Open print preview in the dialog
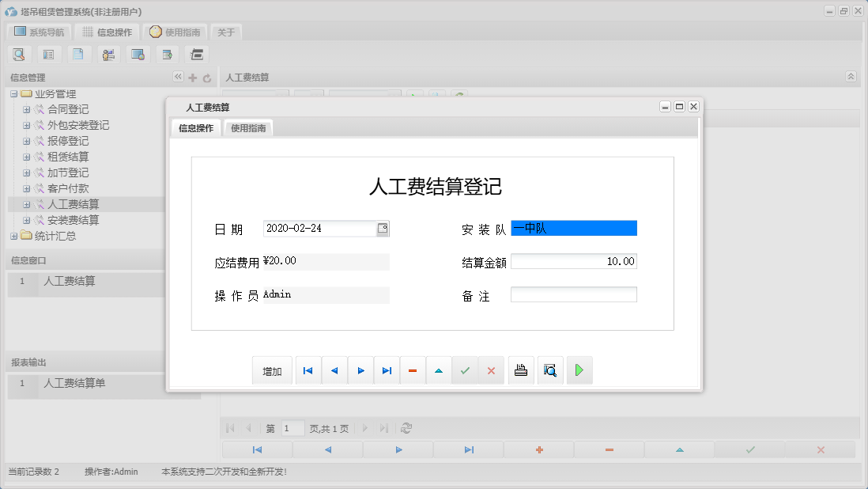 click(x=549, y=370)
